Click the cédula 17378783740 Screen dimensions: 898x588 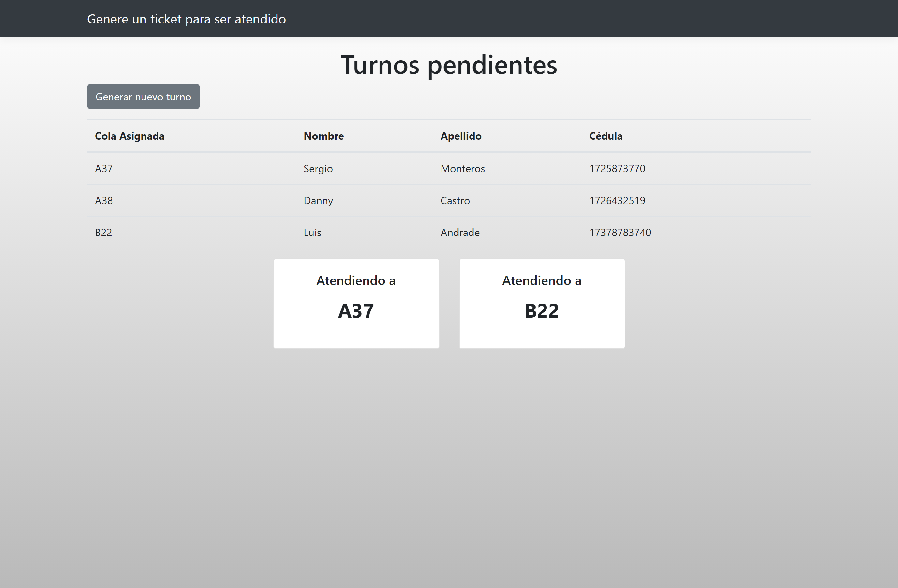pyautogui.click(x=620, y=233)
